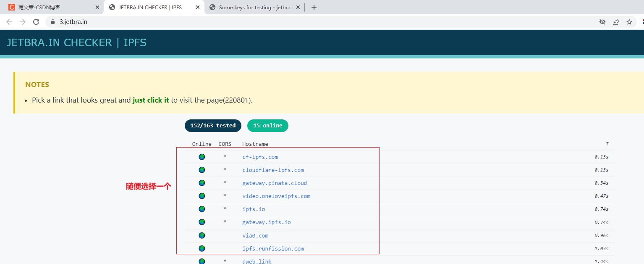The width and height of the screenshot is (644, 264).
Task: Click the green online indicator for cf-ipfs.com
Action: [202, 157]
